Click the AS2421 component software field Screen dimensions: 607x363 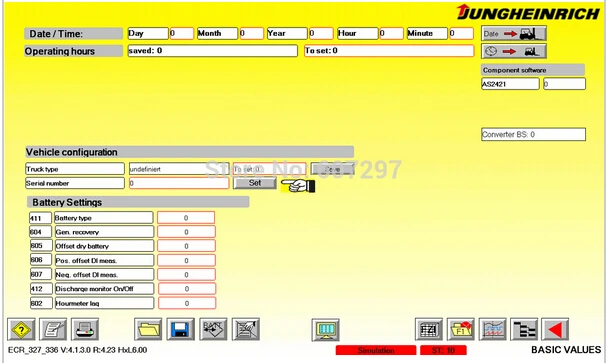click(x=510, y=84)
